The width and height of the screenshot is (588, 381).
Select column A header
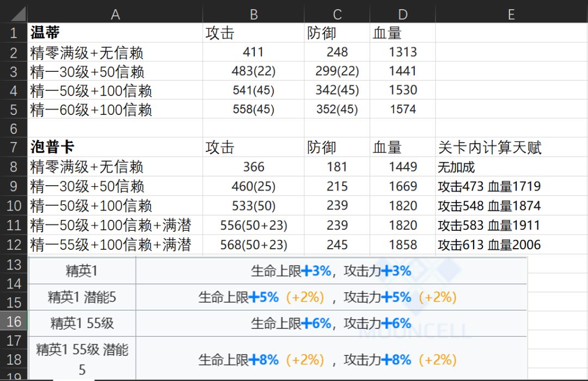(x=115, y=14)
